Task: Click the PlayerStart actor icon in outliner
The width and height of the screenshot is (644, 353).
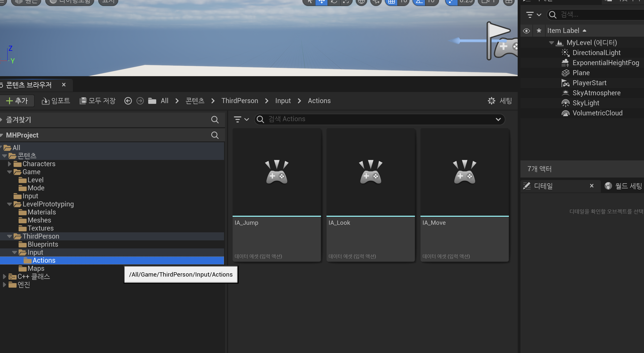Action: point(565,83)
